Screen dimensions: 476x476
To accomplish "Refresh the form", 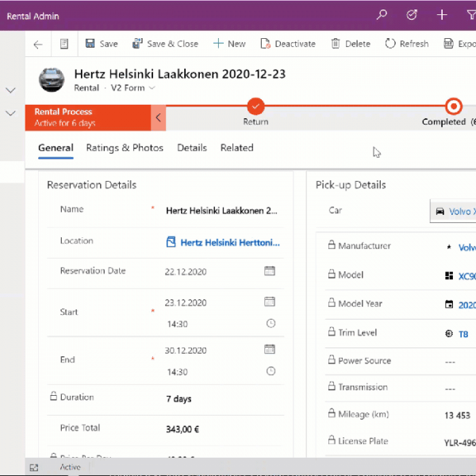I will [407, 44].
